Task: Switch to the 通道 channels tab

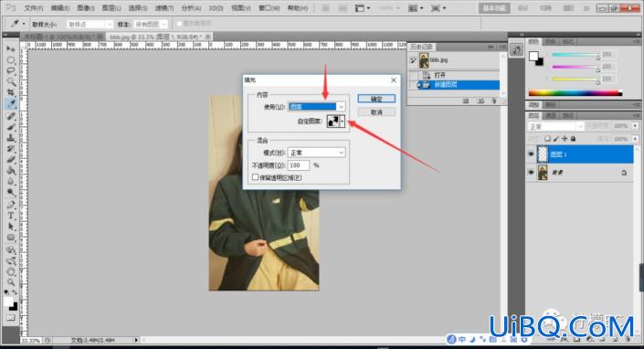Action: click(x=550, y=116)
